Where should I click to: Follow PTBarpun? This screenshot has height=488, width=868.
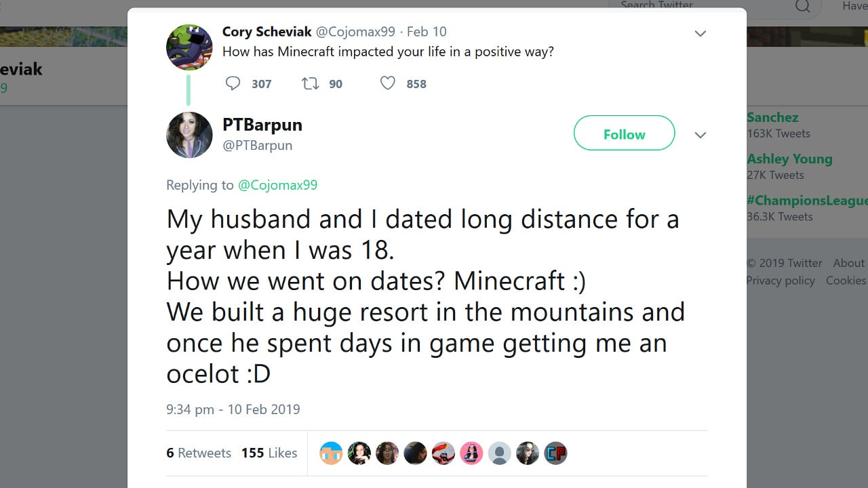pyautogui.click(x=624, y=134)
